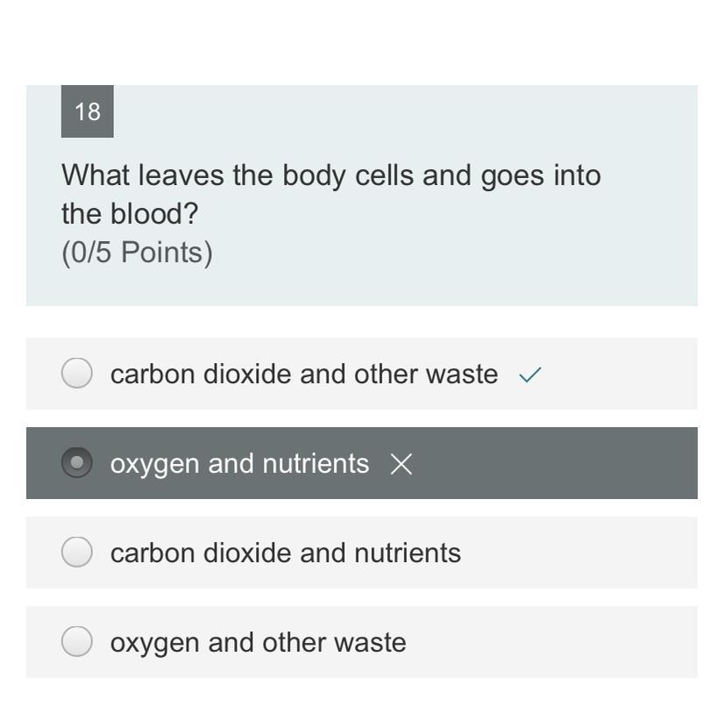724x728 pixels.
Task: Click blank area right of the Points text
Action: click(x=438, y=253)
